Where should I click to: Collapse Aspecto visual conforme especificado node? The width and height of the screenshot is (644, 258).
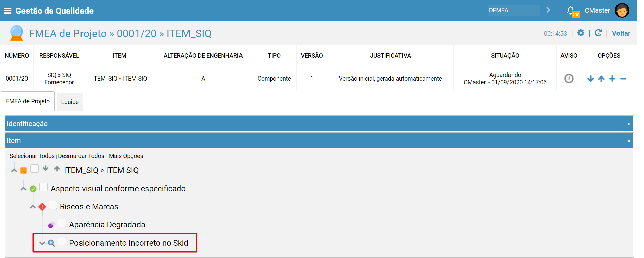[x=23, y=189]
